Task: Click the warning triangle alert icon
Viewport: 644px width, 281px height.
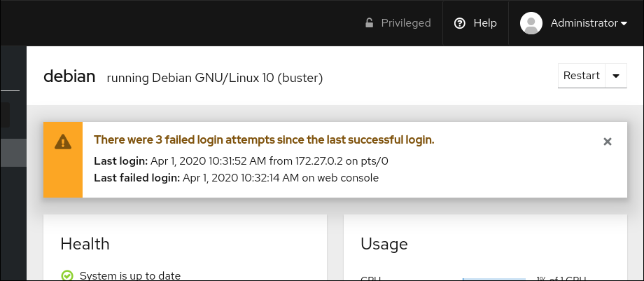Action: tap(63, 141)
